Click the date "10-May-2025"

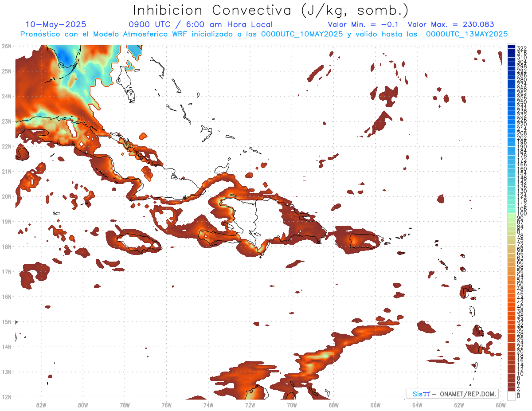[x=56, y=24]
